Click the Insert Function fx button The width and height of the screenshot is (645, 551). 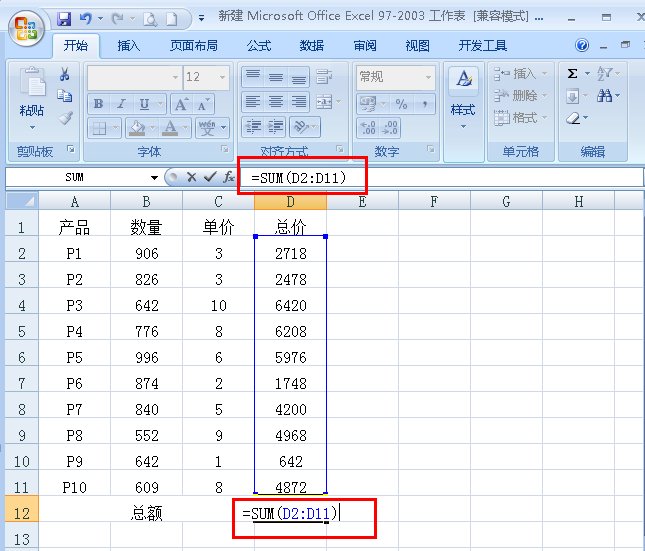(x=229, y=177)
